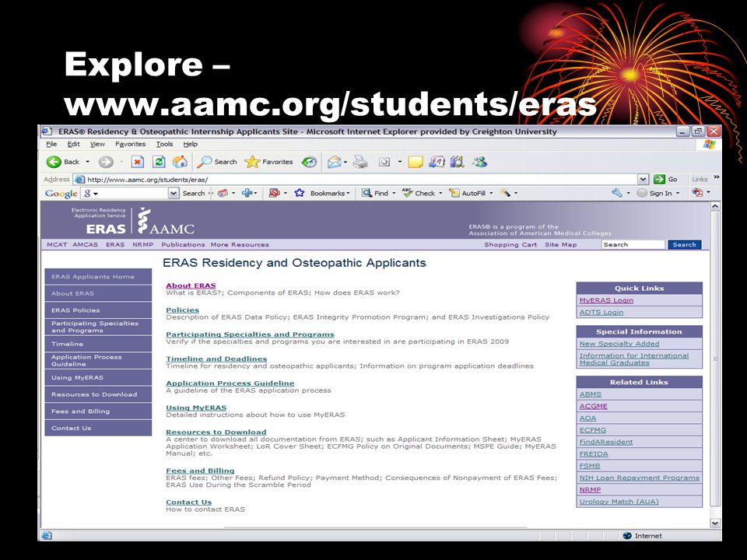This screenshot has width=747, height=560.
Task: Click the blue Search button on AAMC page
Action: point(684,244)
